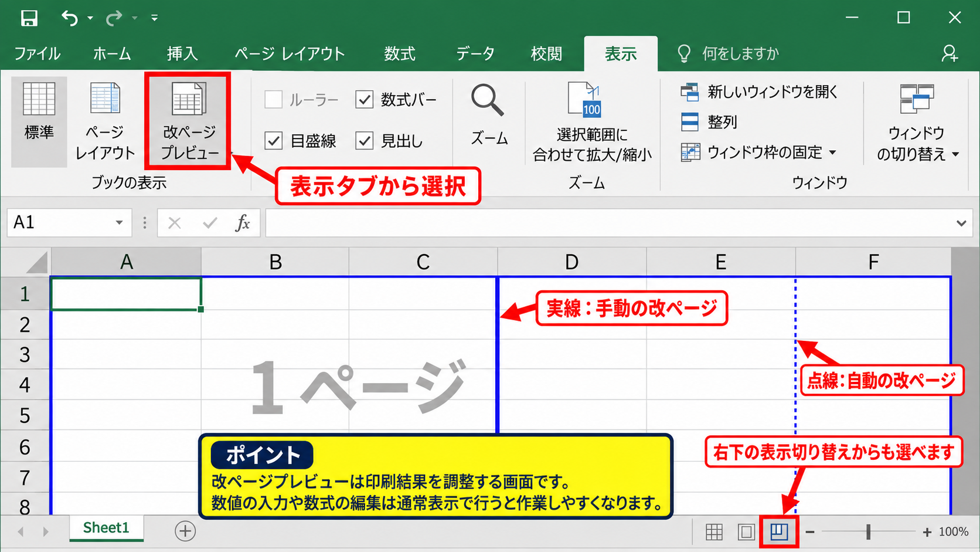Switch to ページレイアウト view
This screenshot has height=552, width=980.
pyautogui.click(x=106, y=121)
